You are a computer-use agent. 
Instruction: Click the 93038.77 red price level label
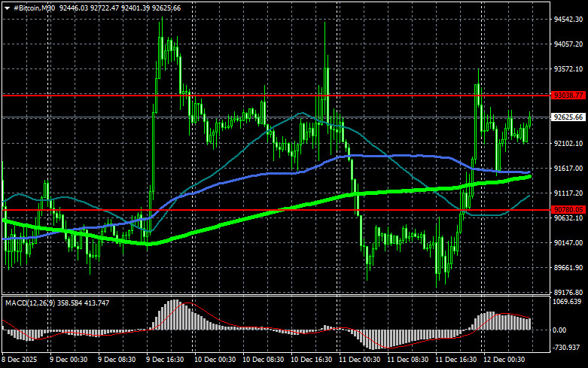pos(569,95)
